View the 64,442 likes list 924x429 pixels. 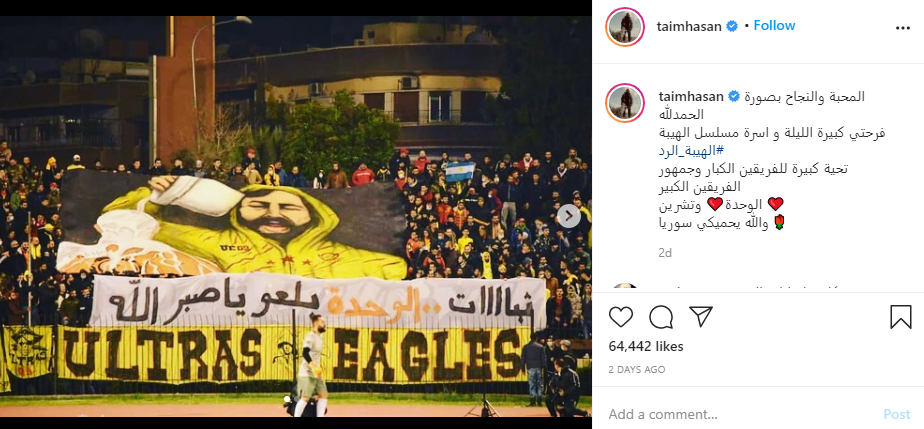(646, 346)
